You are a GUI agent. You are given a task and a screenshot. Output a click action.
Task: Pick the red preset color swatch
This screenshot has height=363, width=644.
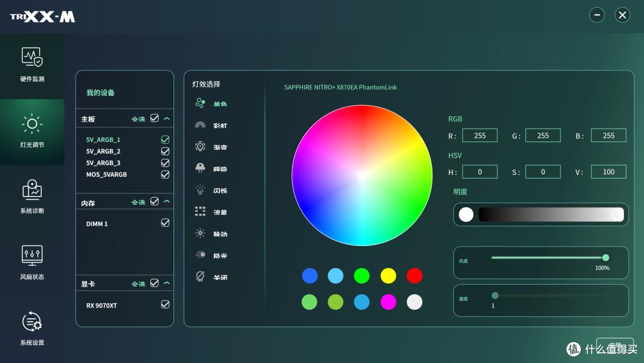414,275
